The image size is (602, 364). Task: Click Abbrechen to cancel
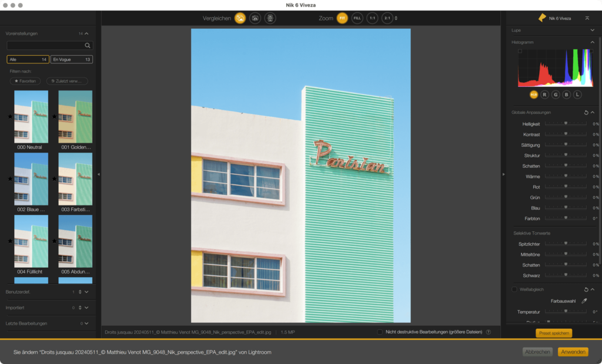[537, 352]
